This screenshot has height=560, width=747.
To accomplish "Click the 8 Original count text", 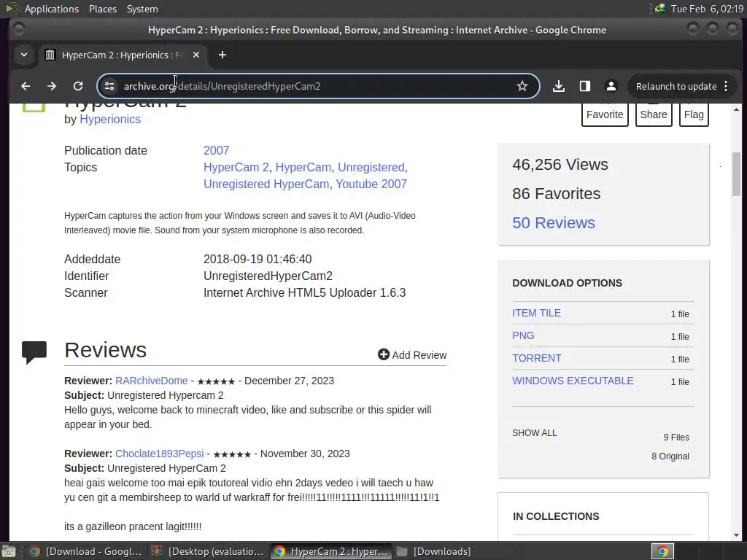I will tap(670, 456).
